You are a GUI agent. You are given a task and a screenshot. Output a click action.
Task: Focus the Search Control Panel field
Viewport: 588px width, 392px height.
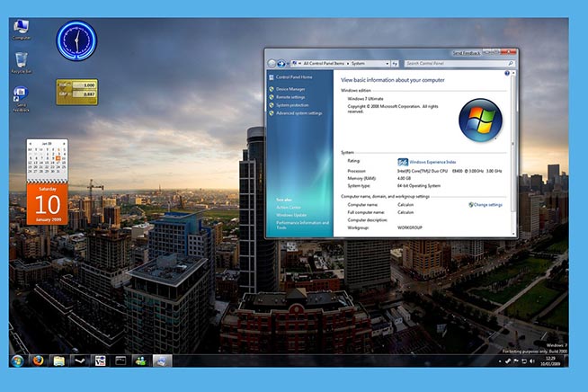click(x=459, y=64)
